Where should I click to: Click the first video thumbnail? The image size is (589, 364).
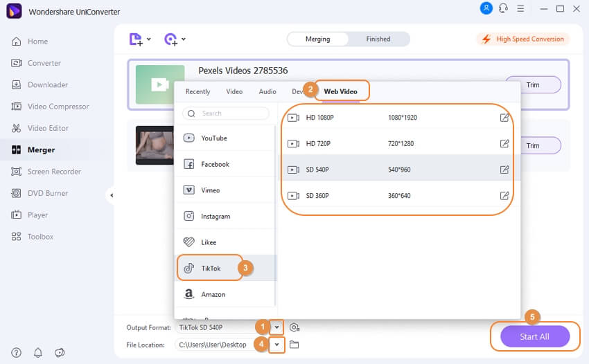[160, 84]
